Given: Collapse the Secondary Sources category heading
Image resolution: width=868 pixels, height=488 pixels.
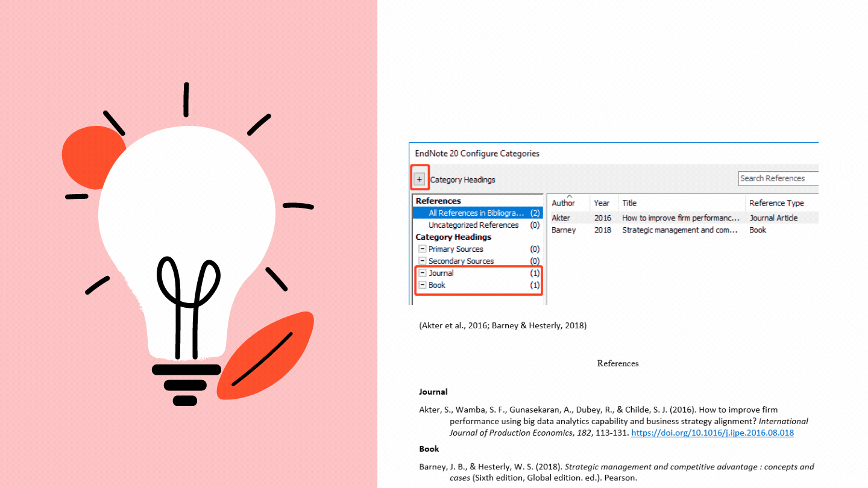Looking at the screenshot, I should 422,261.
